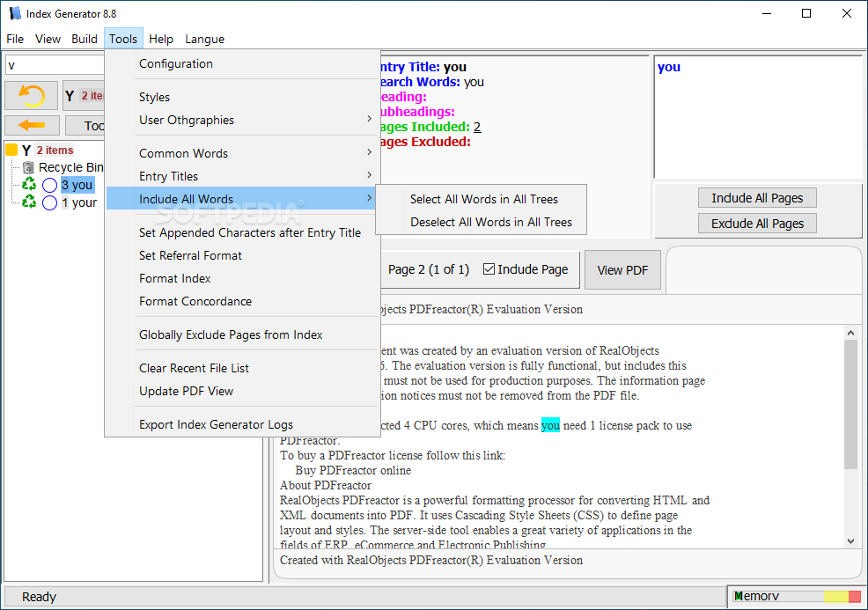
Task: Choose Select All Words in All Trees
Action: [481, 199]
